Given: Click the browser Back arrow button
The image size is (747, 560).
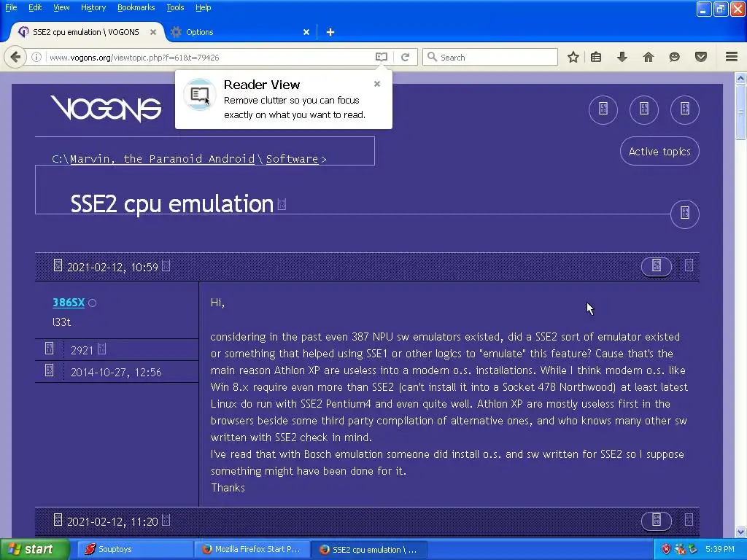Looking at the screenshot, I should [x=15, y=57].
